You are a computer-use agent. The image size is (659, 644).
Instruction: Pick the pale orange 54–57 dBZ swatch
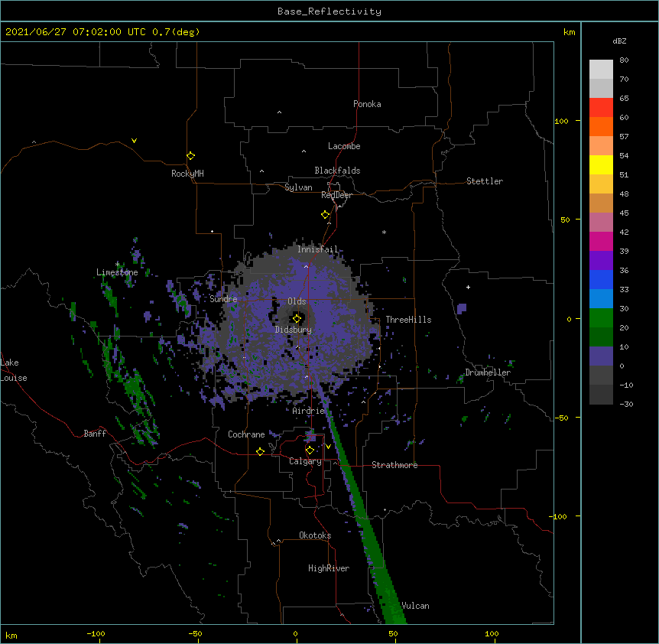601,145
